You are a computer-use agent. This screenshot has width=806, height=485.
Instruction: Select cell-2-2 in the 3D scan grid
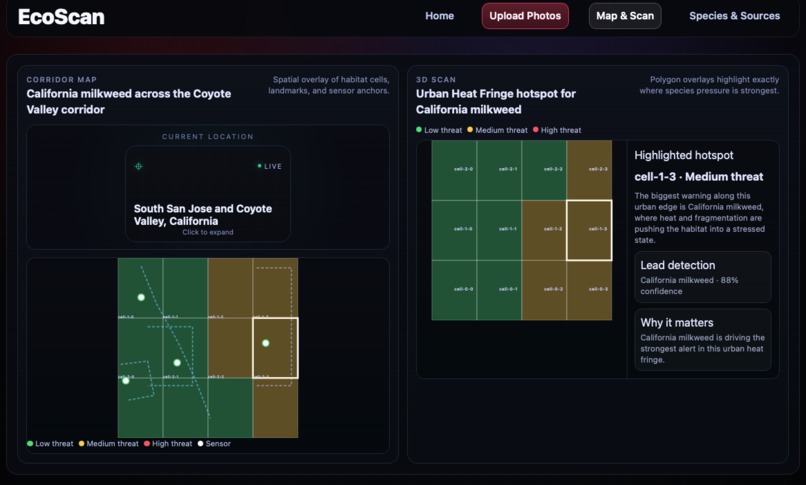(x=544, y=170)
